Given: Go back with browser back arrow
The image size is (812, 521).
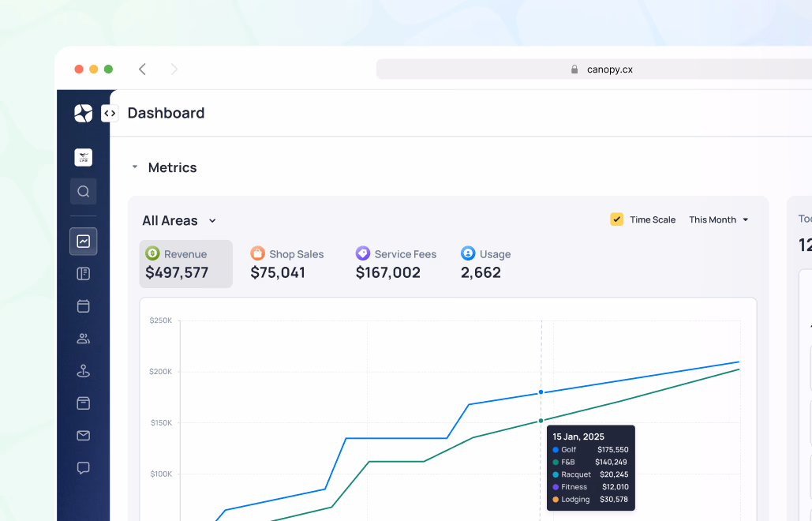Looking at the screenshot, I should coord(142,69).
